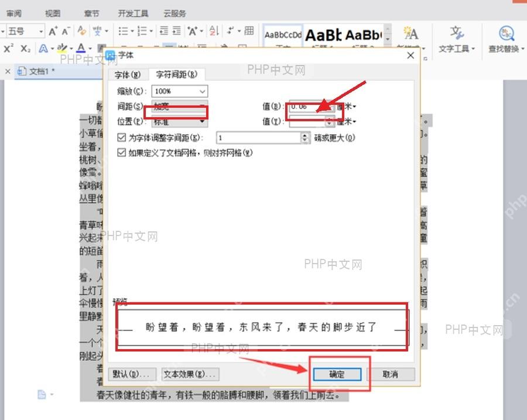The width and height of the screenshot is (527, 420).
Task: Open the 缩放 100% scale dropdown
Action: [x=180, y=91]
